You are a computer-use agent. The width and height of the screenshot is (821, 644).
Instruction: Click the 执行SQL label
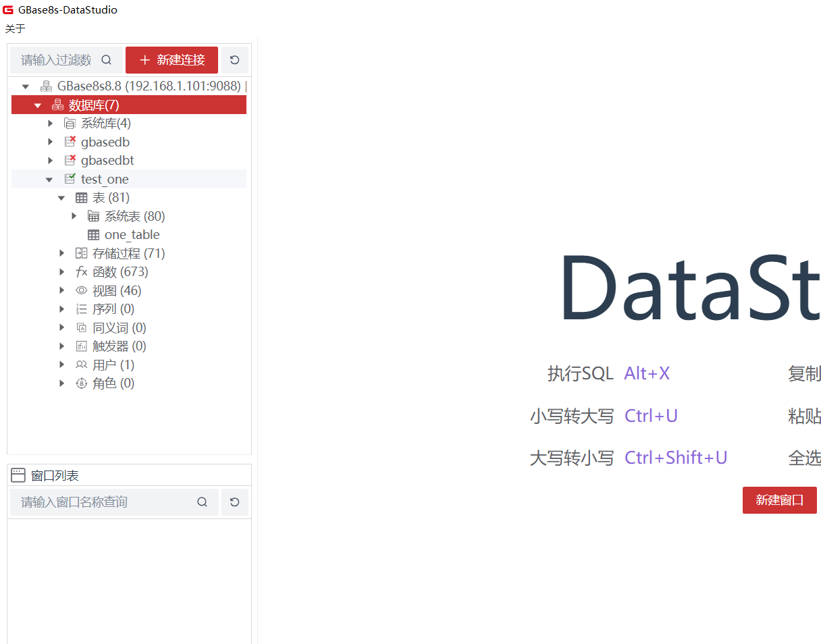(581, 373)
